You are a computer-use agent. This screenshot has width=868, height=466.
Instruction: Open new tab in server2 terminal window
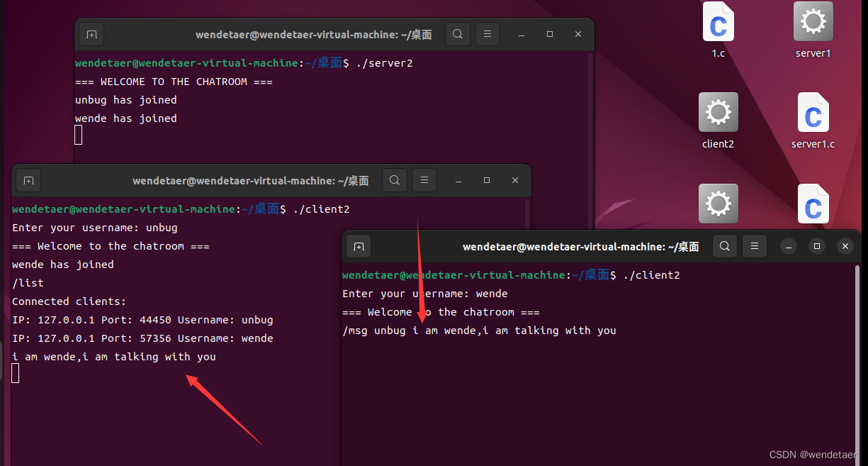[91, 34]
